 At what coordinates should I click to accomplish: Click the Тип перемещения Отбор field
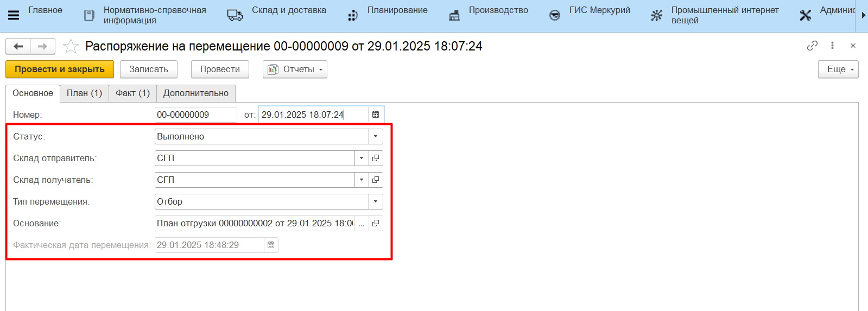[x=262, y=201]
